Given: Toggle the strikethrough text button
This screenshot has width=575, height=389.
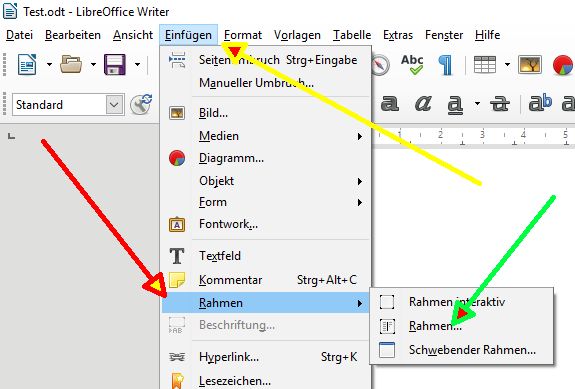Looking at the screenshot, I should pos(499,104).
